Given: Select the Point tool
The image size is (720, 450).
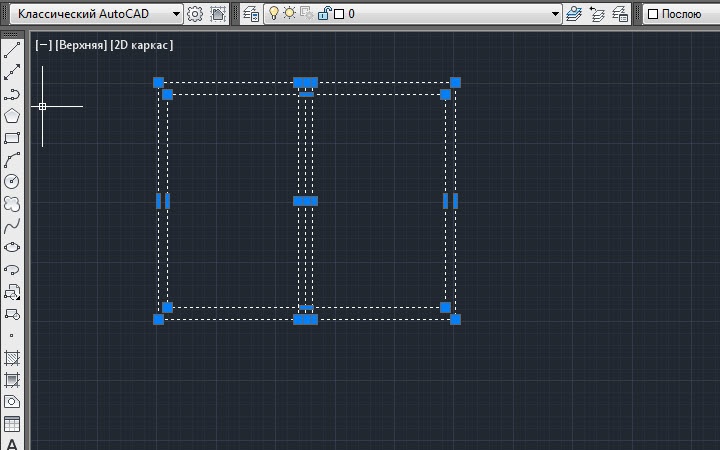Looking at the screenshot, I should tap(12, 336).
